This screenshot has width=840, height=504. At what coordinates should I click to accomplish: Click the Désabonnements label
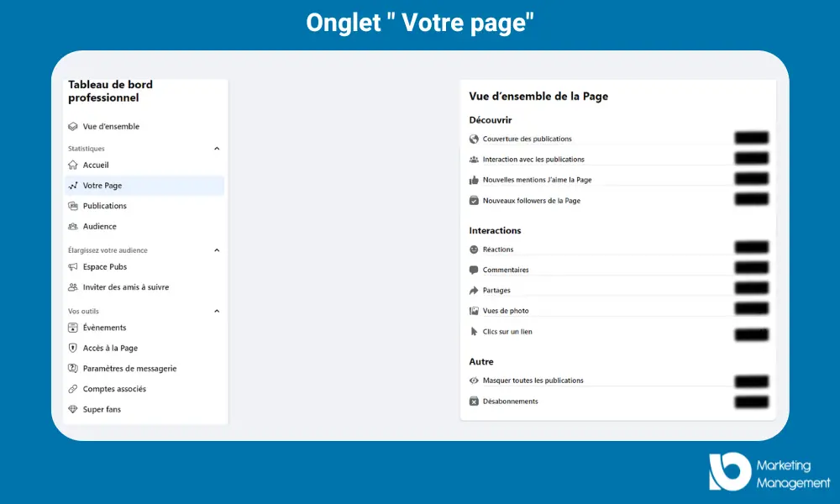click(x=511, y=402)
